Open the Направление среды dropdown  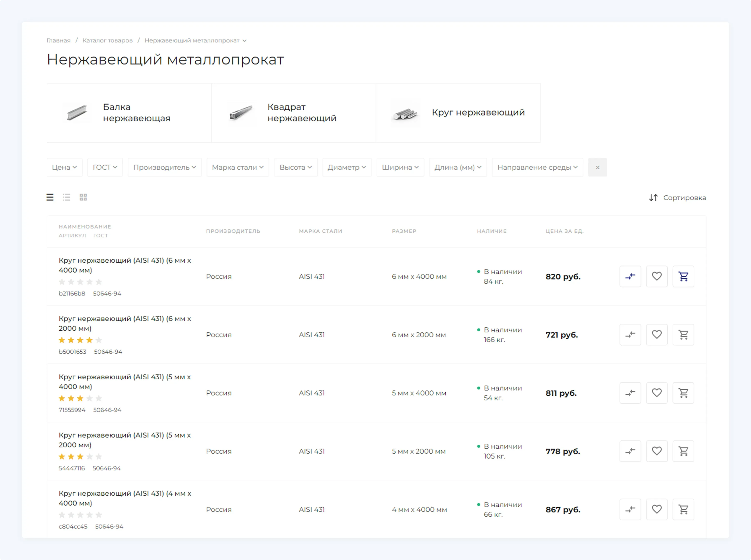537,167
